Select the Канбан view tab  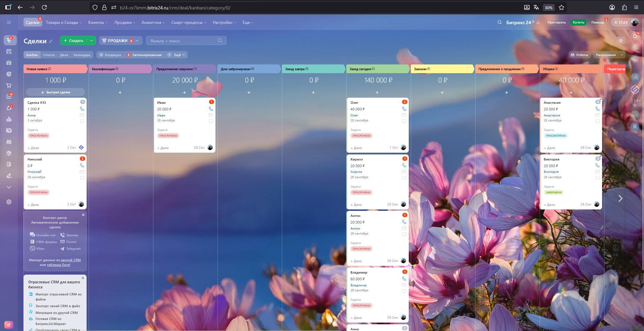[x=32, y=55]
